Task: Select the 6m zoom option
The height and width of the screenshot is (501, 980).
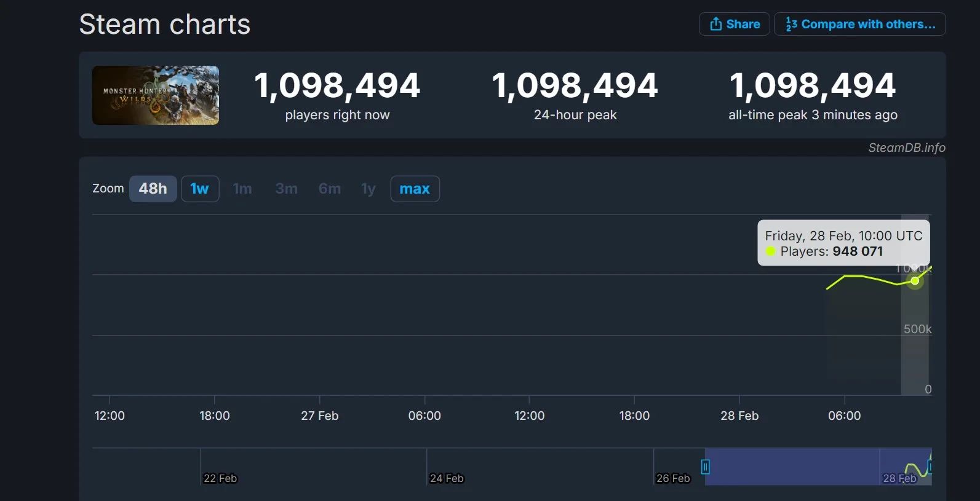Action: tap(330, 189)
